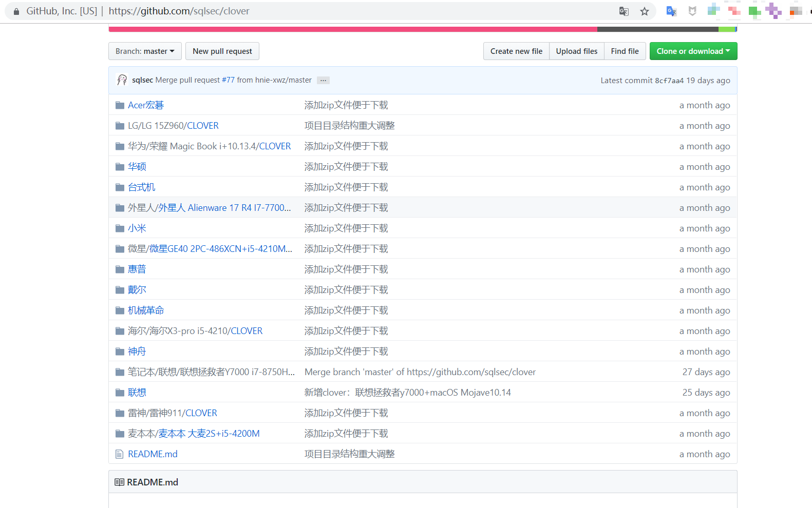Click the bookmark star icon
Screen dimensions: 812x508
click(x=644, y=11)
